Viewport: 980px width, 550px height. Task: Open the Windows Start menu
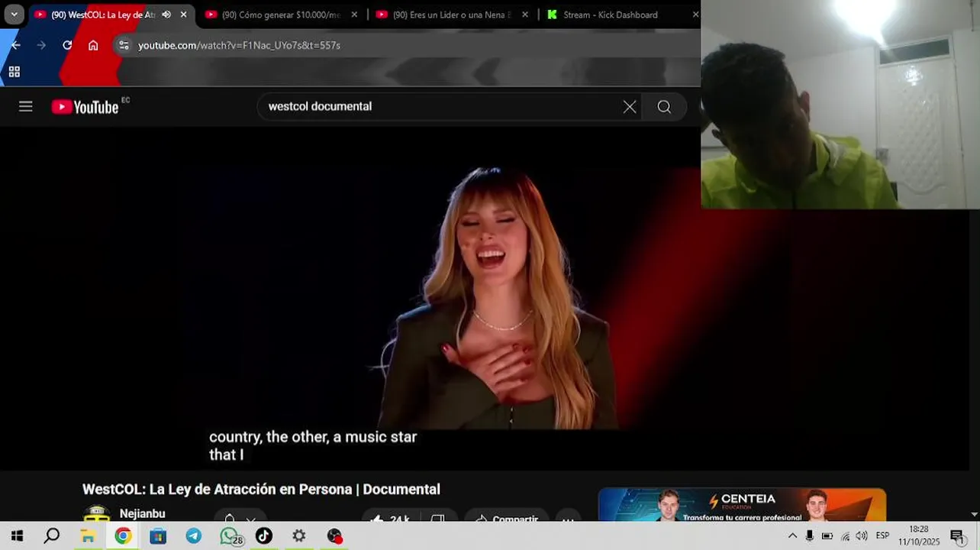pos(17,536)
